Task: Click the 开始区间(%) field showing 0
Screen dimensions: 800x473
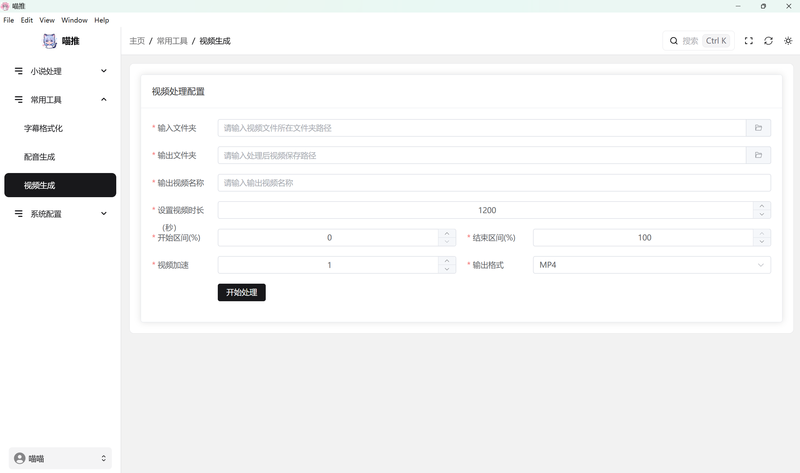Action: pyautogui.click(x=329, y=238)
